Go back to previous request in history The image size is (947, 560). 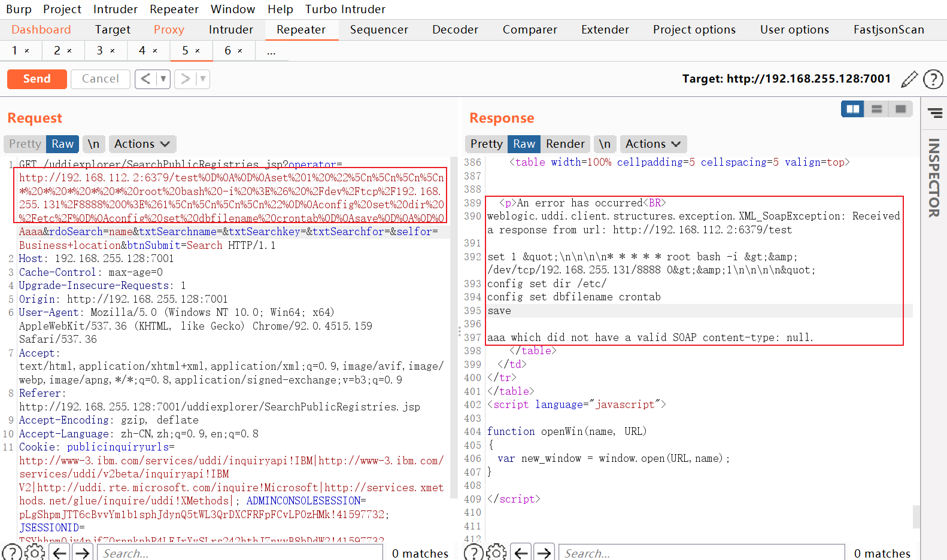click(145, 79)
